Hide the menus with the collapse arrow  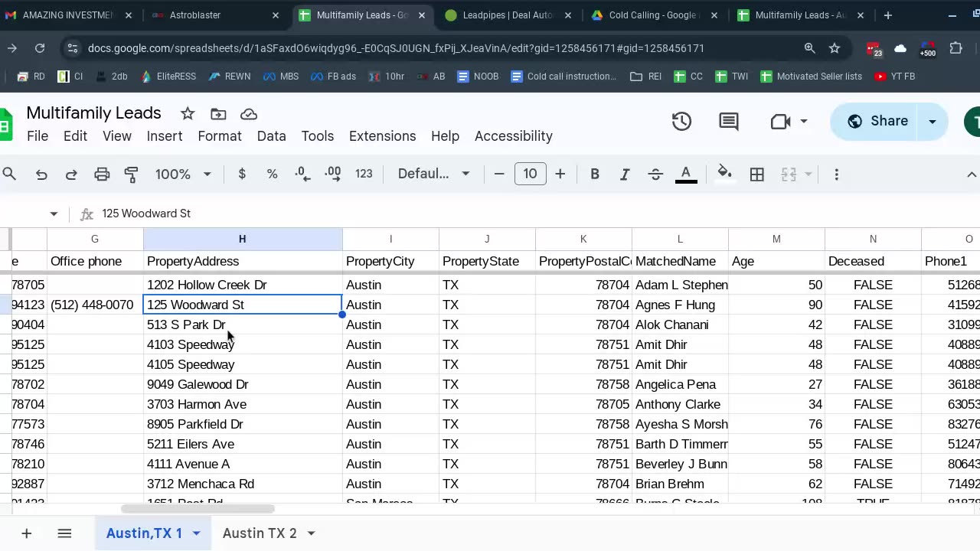(972, 174)
